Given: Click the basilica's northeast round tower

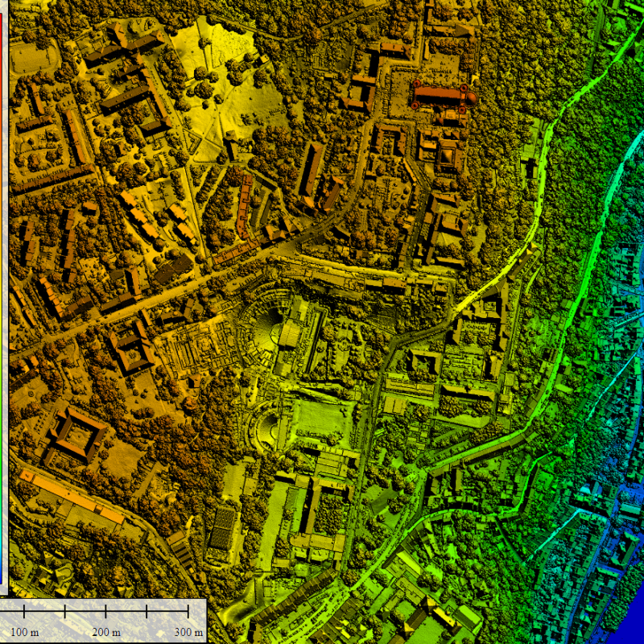Looking at the screenshot, I should pos(464,87).
